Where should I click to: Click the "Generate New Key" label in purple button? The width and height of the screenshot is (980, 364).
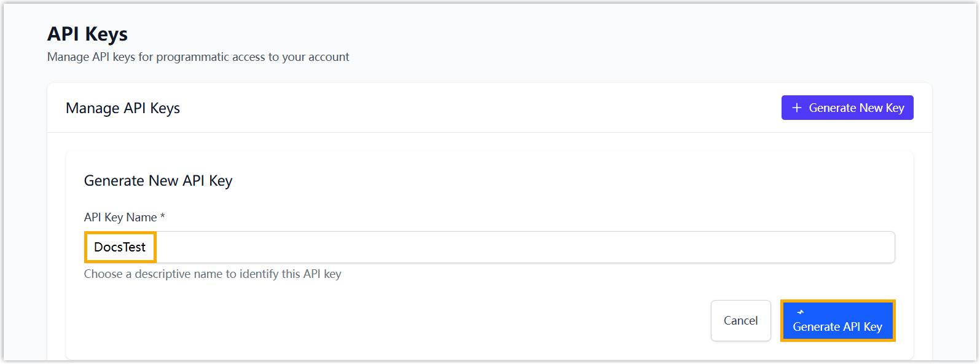pos(856,108)
